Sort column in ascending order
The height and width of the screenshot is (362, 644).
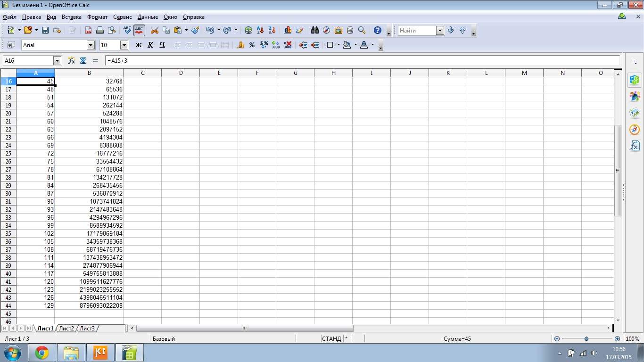pos(260,31)
